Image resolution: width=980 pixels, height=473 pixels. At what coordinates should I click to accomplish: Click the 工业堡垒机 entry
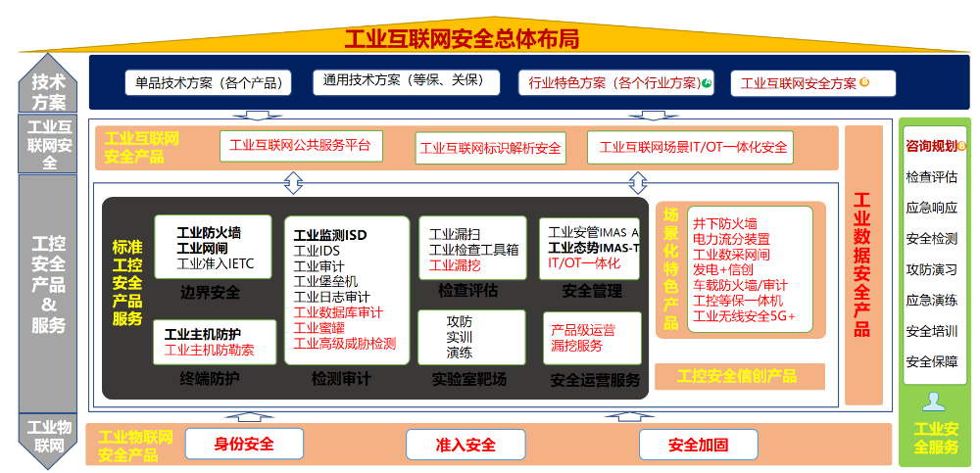pyautogui.click(x=325, y=281)
